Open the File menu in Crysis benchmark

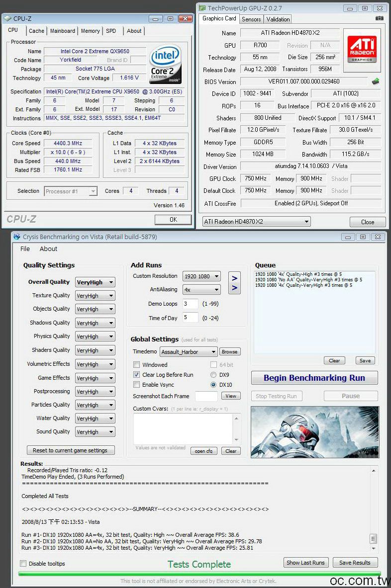pos(25,249)
